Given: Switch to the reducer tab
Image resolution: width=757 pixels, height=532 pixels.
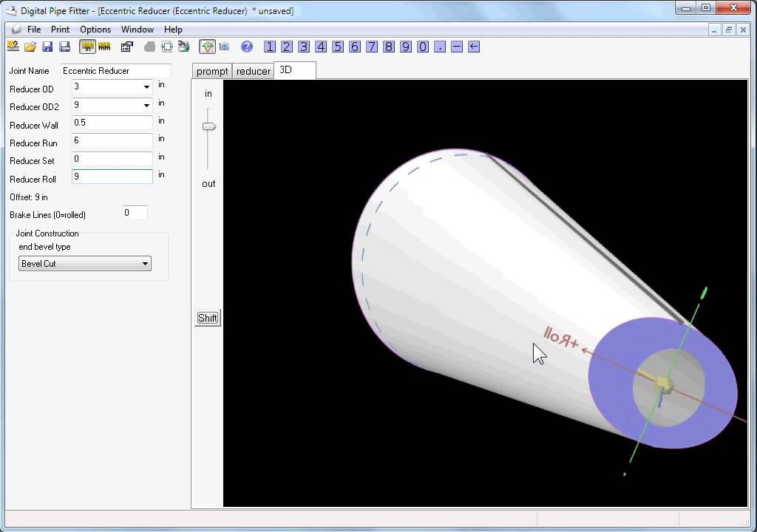Looking at the screenshot, I should point(254,71).
